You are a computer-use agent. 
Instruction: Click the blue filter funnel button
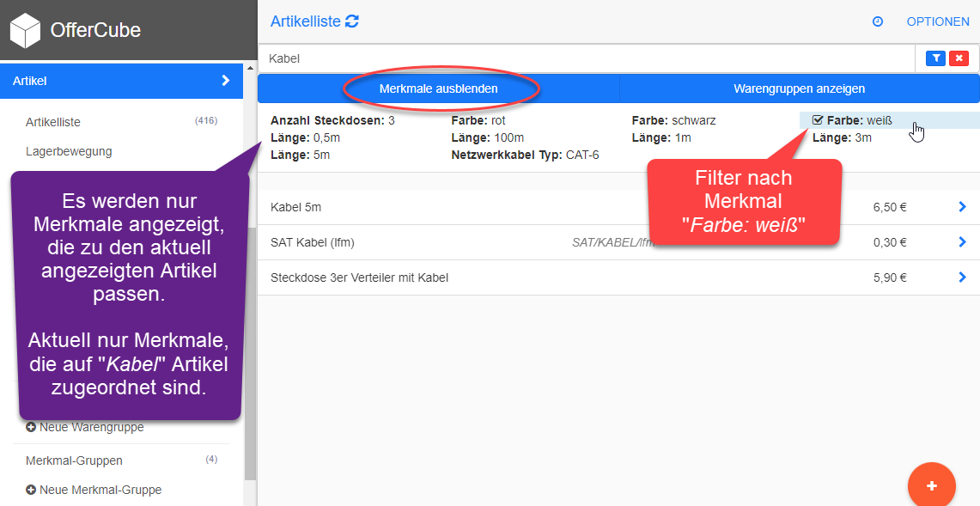click(x=935, y=58)
